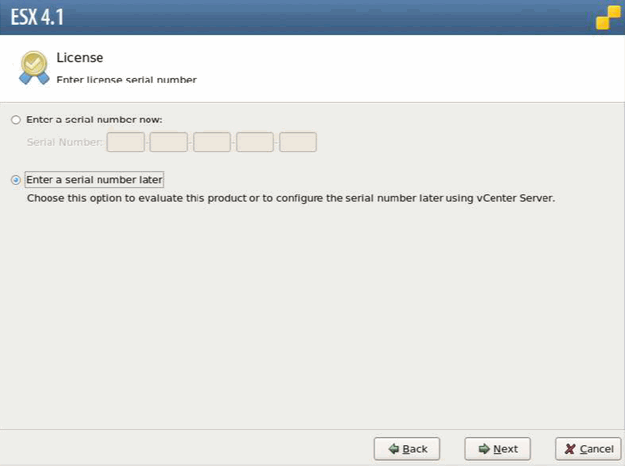Click the fourth Serial Number field
Image resolution: width=625 pixels, height=466 pixels.
point(255,142)
